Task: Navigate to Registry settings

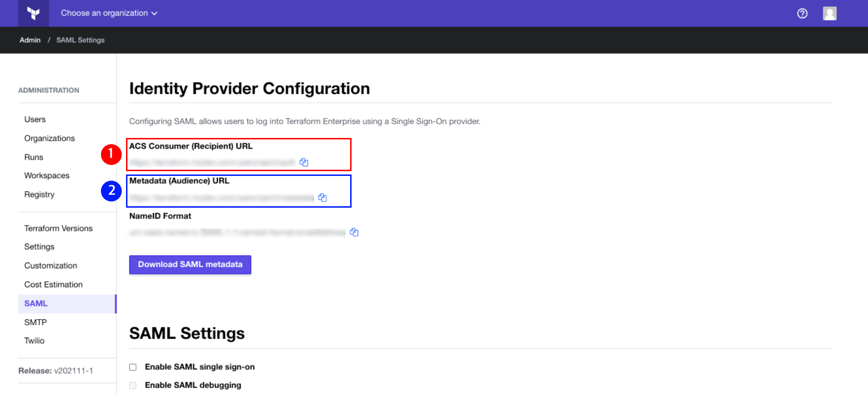Action: [39, 194]
